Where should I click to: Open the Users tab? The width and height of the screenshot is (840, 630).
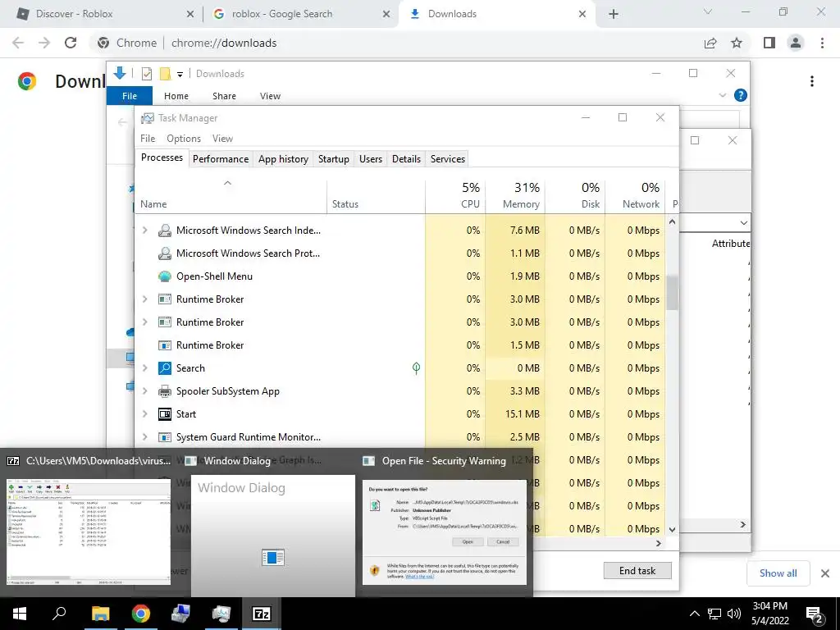point(371,159)
